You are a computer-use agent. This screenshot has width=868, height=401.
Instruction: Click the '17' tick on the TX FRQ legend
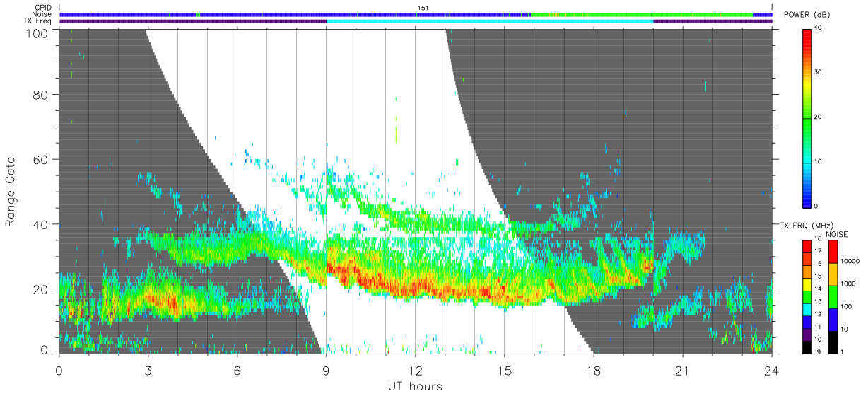pos(819,251)
